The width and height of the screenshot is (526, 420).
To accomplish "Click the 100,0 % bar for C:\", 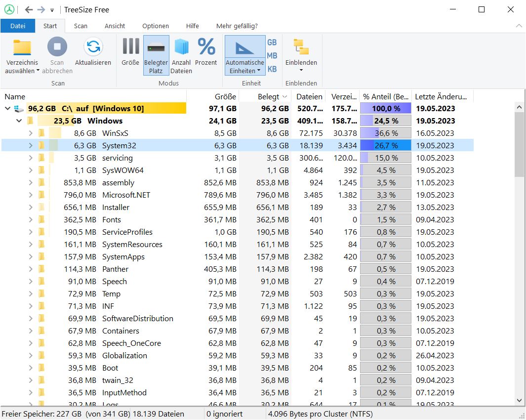I will pyautogui.click(x=386, y=108).
